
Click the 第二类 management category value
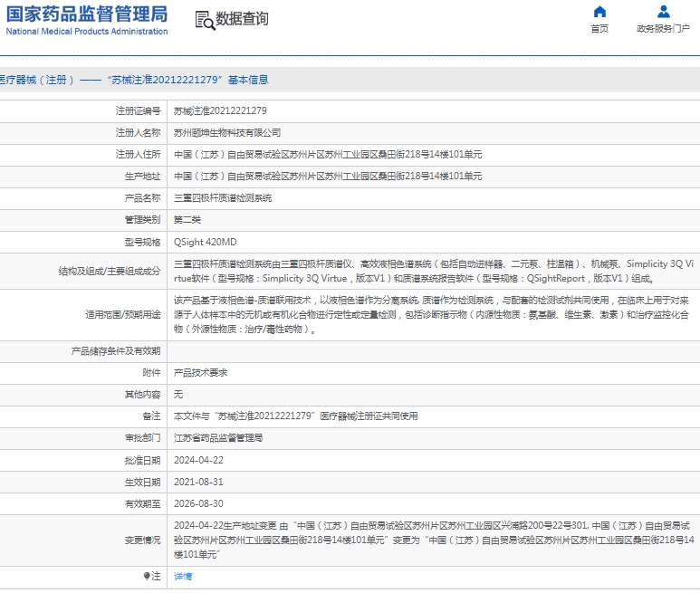(x=187, y=219)
